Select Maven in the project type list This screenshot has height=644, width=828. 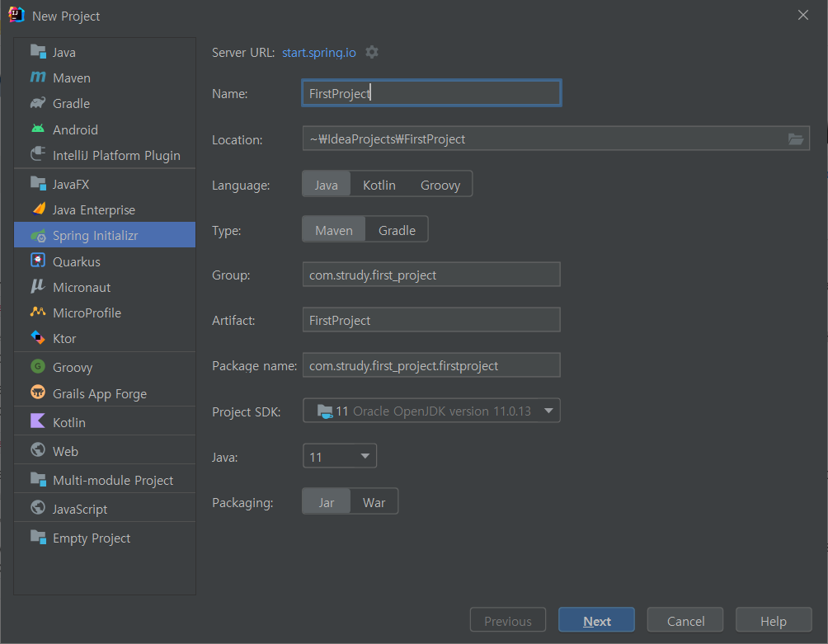(105, 78)
